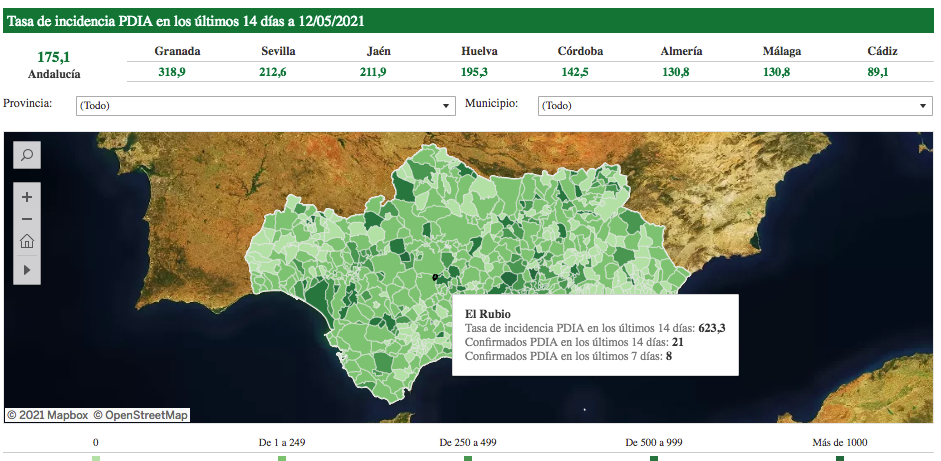
Task: Open the Provincia dropdown
Action: click(266, 105)
